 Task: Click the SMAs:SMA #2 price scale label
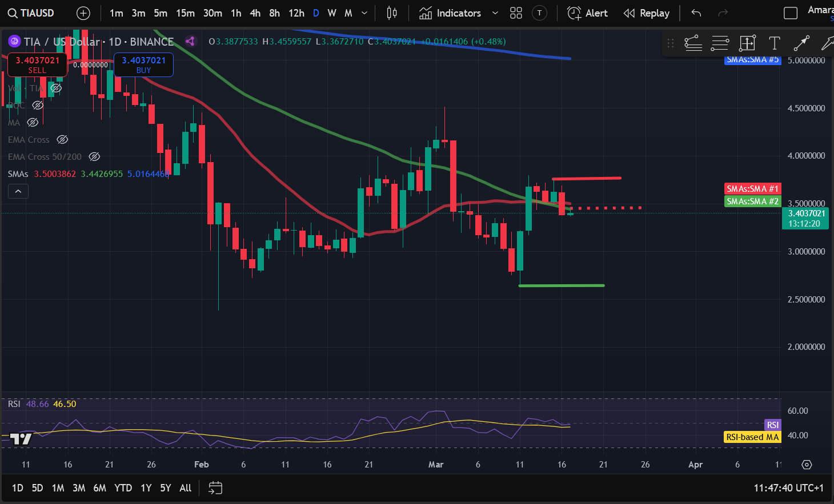pos(752,201)
